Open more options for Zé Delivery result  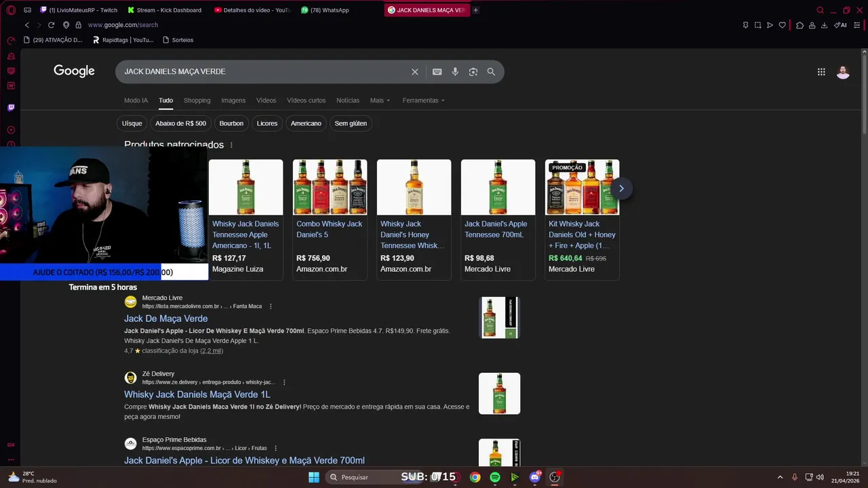pos(284,382)
